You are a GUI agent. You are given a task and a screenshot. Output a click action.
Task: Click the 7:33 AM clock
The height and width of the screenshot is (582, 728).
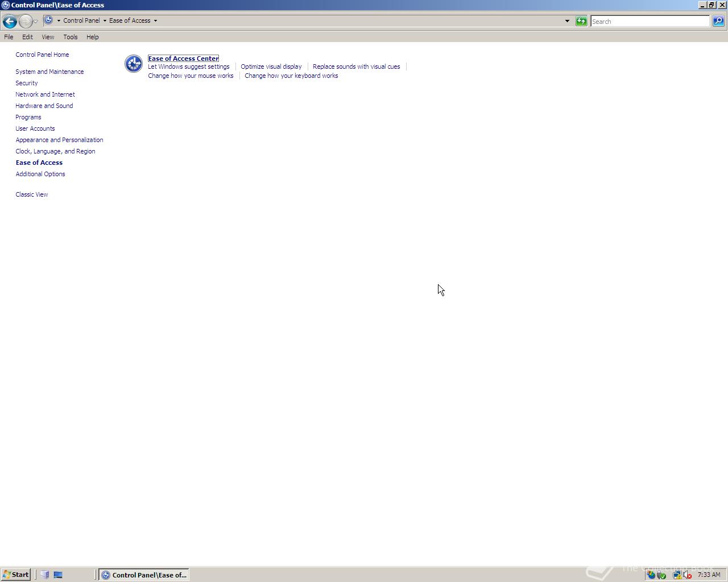(709, 575)
